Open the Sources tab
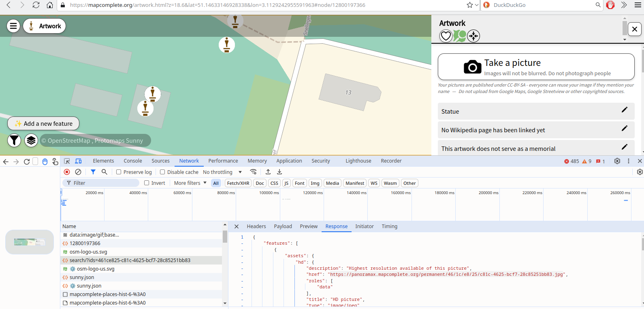Viewport: 644px width, 309px height. point(161,161)
